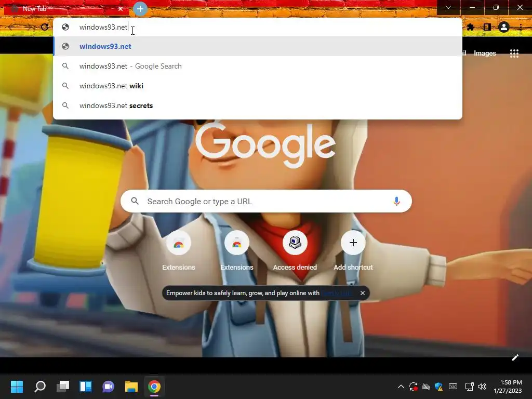Pick 'windows93.net secrets' suggestion
The width and height of the screenshot is (532, 399).
click(258, 105)
